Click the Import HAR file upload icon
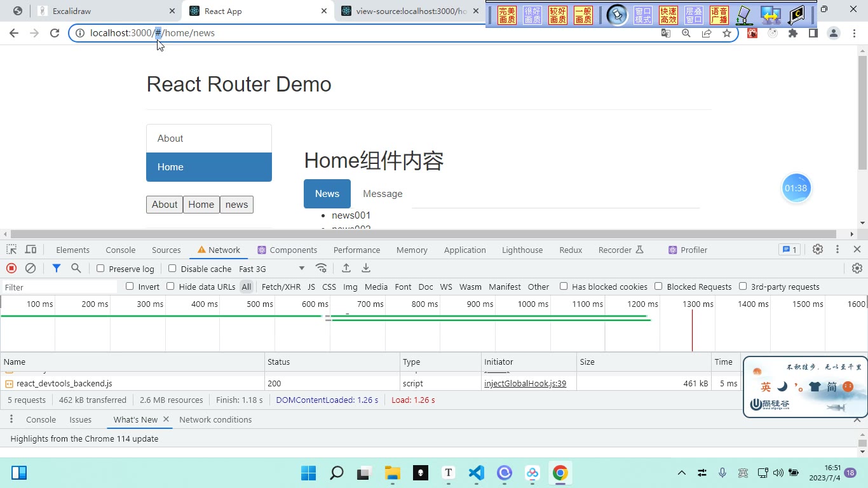Screen dimensions: 868x488 346,268
